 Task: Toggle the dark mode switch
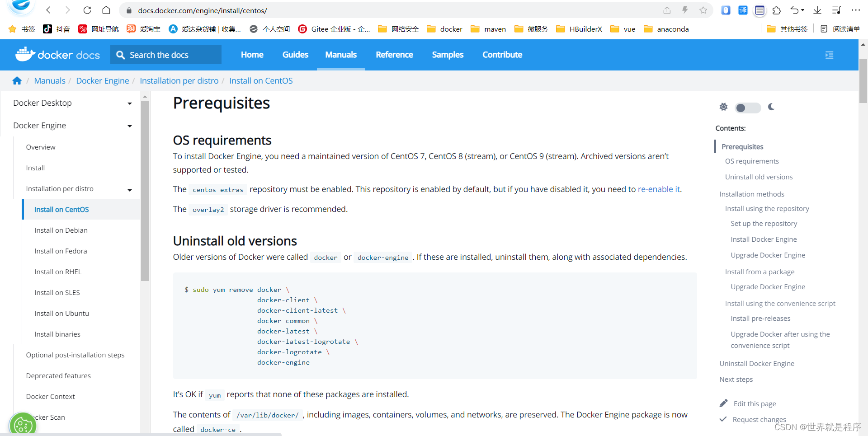coord(747,108)
